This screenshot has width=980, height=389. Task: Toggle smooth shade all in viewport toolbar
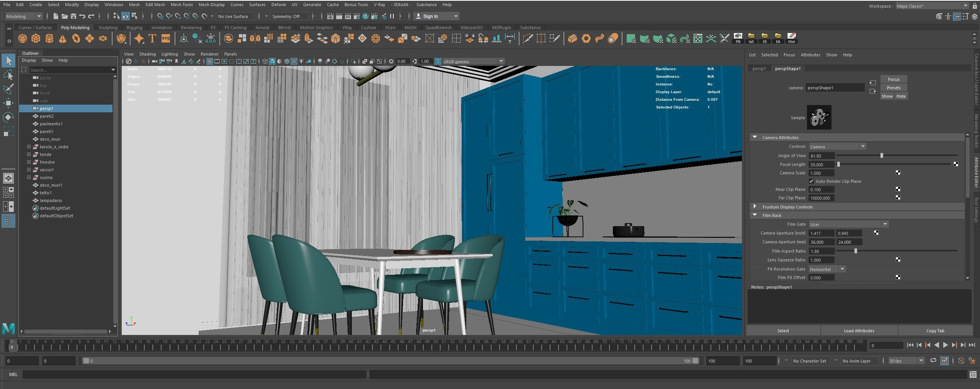pos(272,61)
